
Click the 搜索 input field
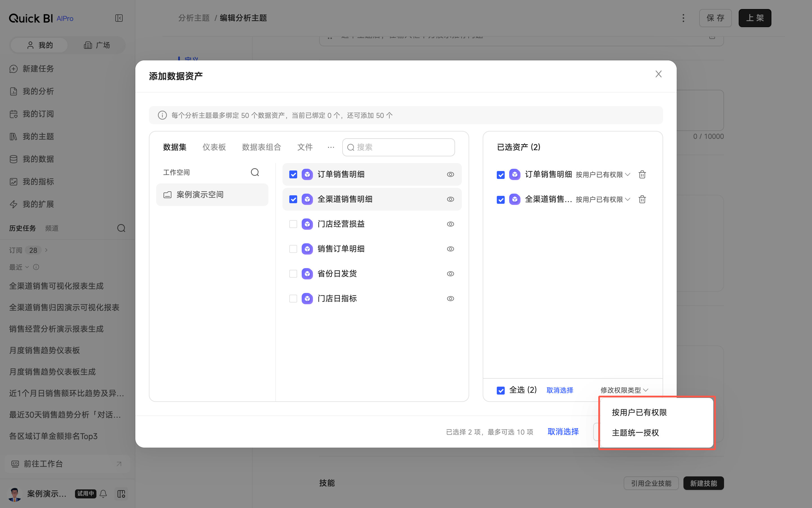(x=398, y=147)
